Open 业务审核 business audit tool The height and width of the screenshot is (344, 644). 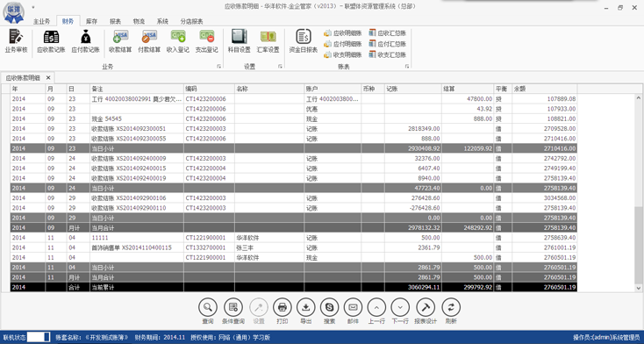[16, 41]
